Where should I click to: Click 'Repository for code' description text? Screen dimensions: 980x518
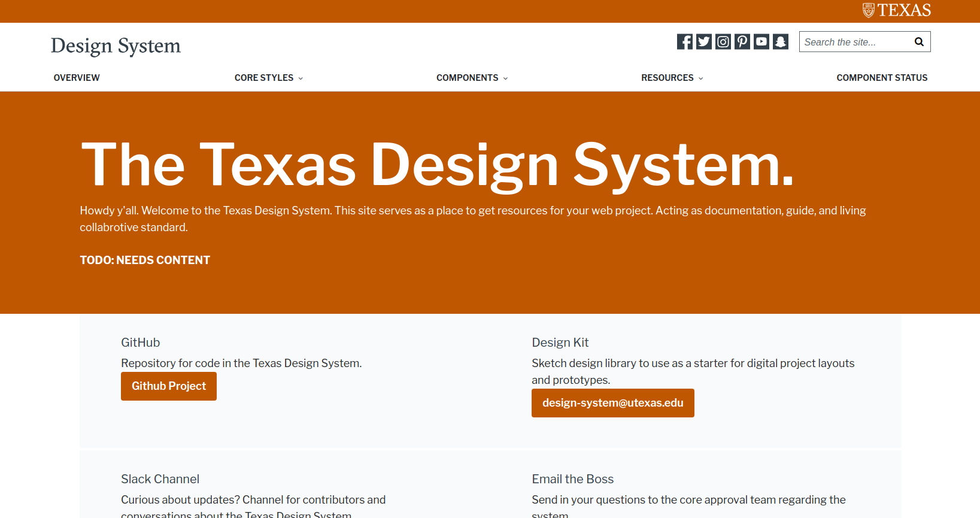click(241, 363)
